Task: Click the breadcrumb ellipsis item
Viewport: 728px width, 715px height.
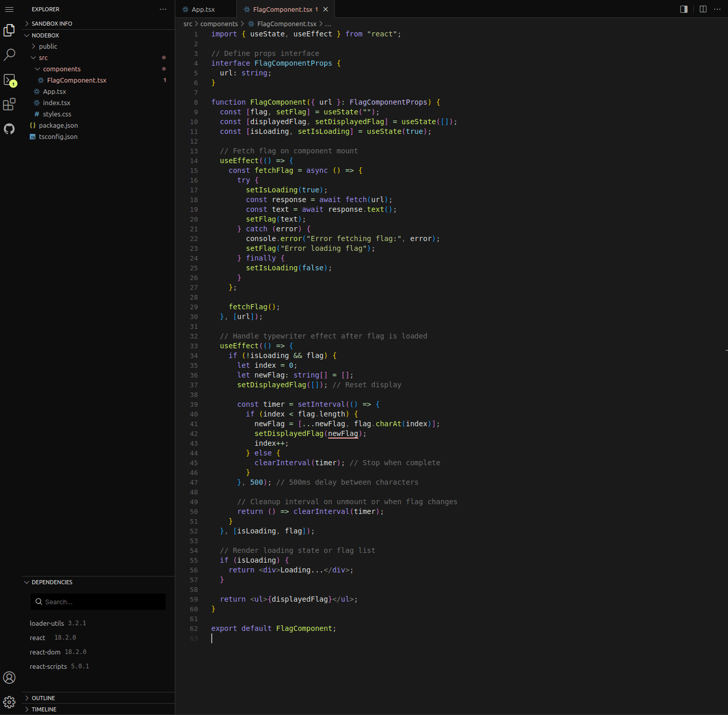Action: click(328, 24)
